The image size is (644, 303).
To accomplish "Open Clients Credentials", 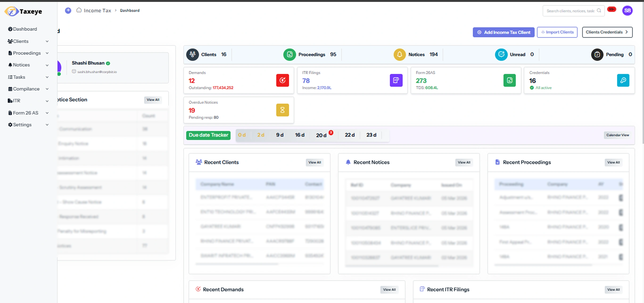I will click(x=607, y=32).
